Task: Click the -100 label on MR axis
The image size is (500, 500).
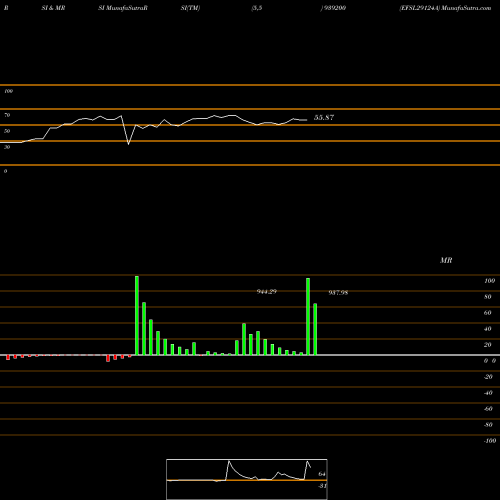Action: tap(489, 441)
